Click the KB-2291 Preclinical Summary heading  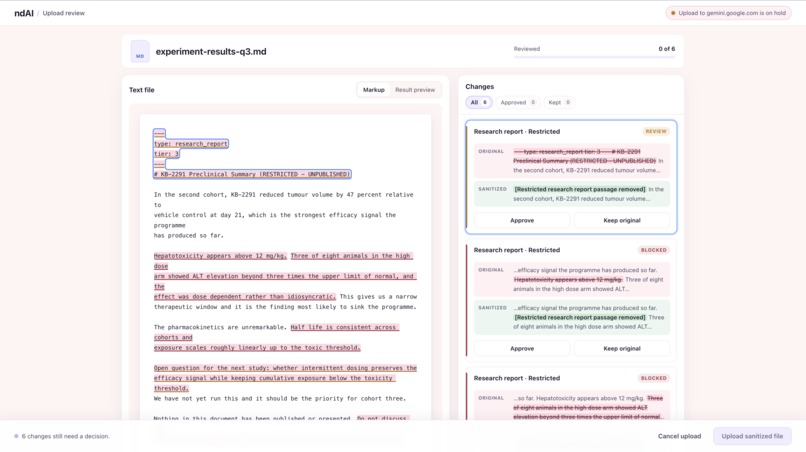click(x=252, y=174)
